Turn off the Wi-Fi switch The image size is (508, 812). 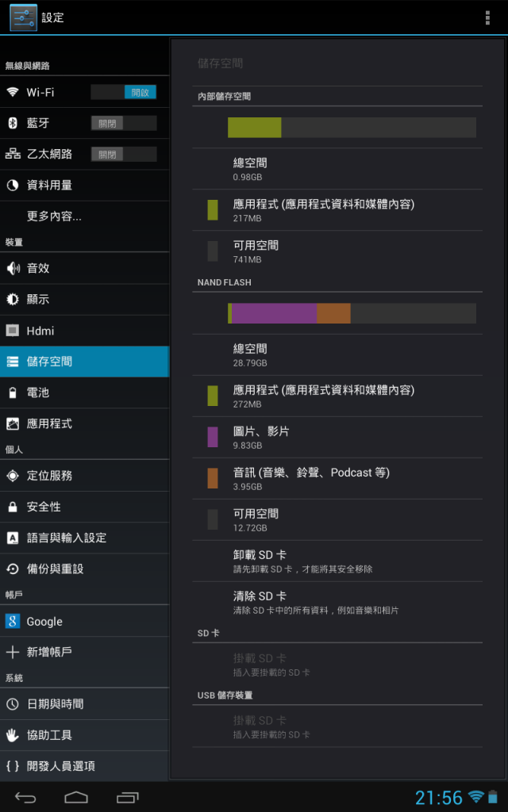click(123, 92)
